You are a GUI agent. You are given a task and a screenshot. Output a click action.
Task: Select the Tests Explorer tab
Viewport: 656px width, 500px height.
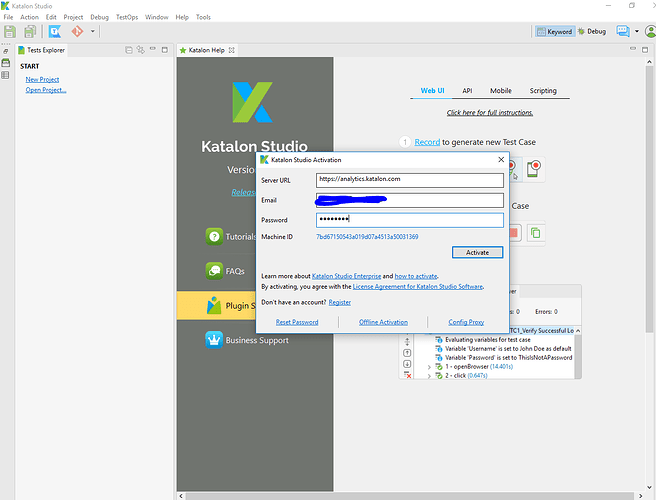pos(41,50)
